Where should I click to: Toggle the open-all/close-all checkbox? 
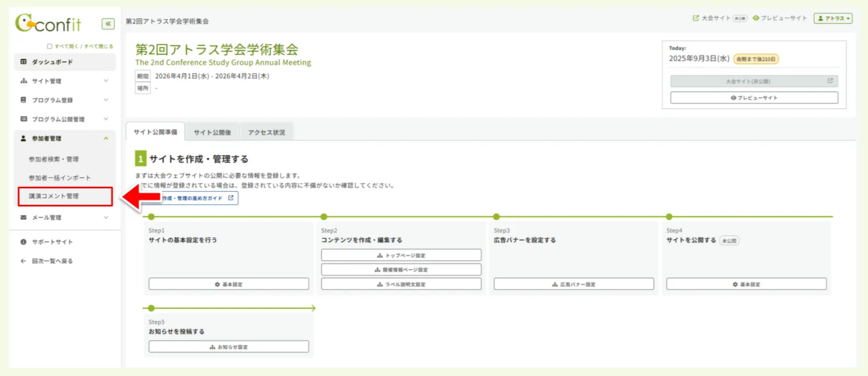pyautogui.click(x=50, y=47)
